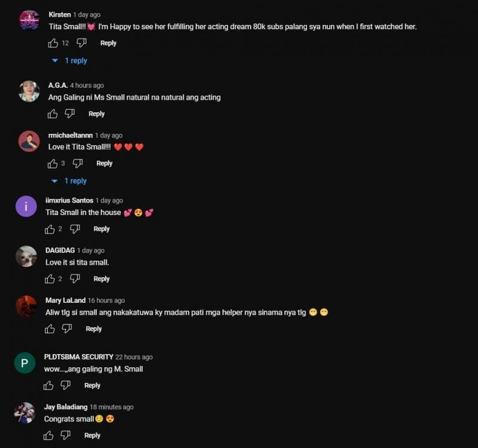
Task: Open the 16 hours ago timestamp link
Action: tap(106, 300)
